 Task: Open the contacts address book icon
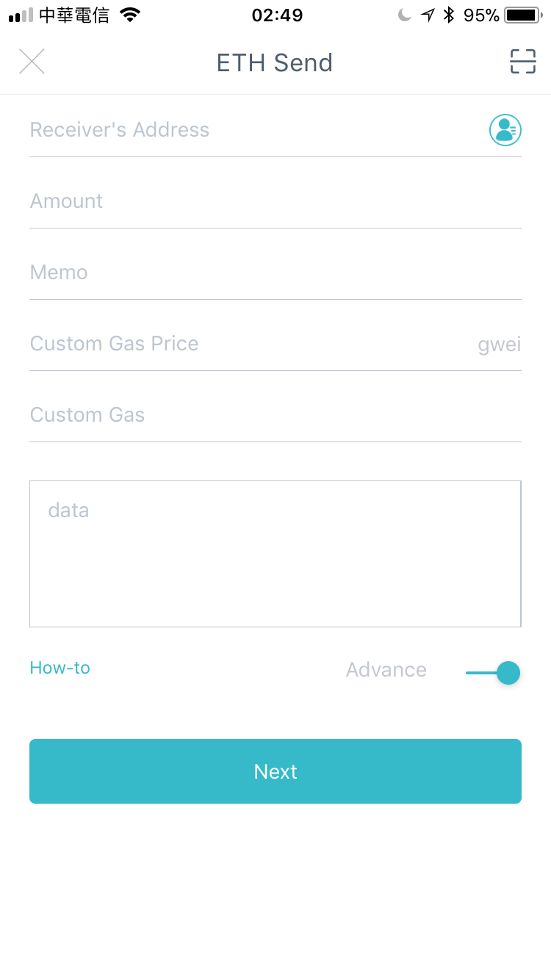point(505,130)
